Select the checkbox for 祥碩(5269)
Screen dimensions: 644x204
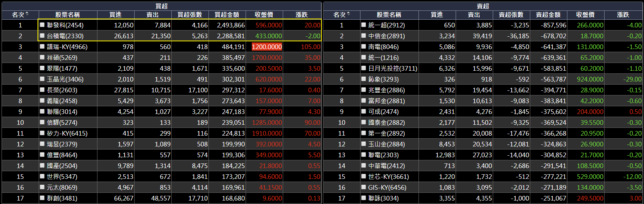coord(42,57)
